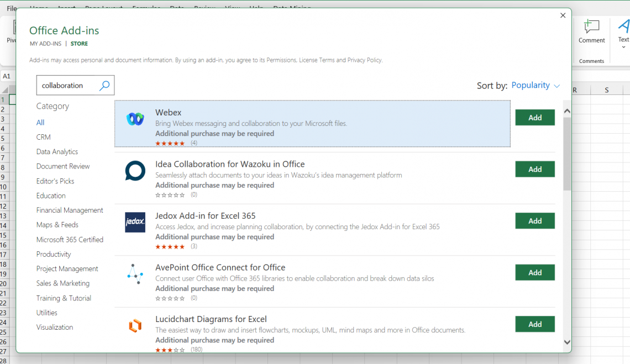The width and height of the screenshot is (630, 364).
Task: Select the Jedox add-in icon
Action: pos(135,221)
